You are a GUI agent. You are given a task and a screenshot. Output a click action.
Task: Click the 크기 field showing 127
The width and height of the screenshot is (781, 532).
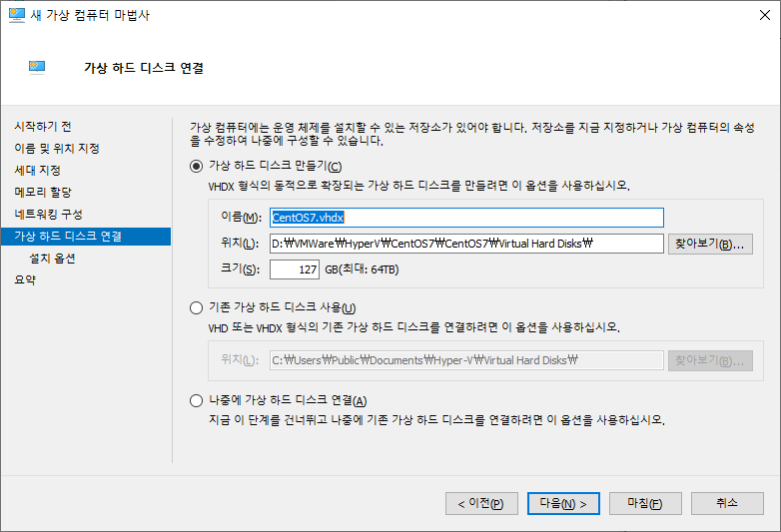pos(295,269)
